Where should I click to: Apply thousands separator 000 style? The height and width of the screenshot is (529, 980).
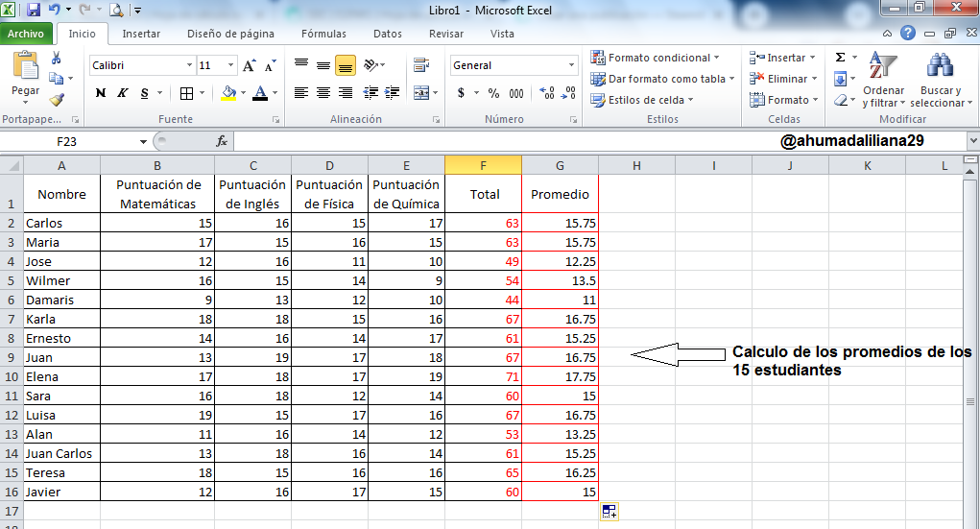(x=516, y=93)
